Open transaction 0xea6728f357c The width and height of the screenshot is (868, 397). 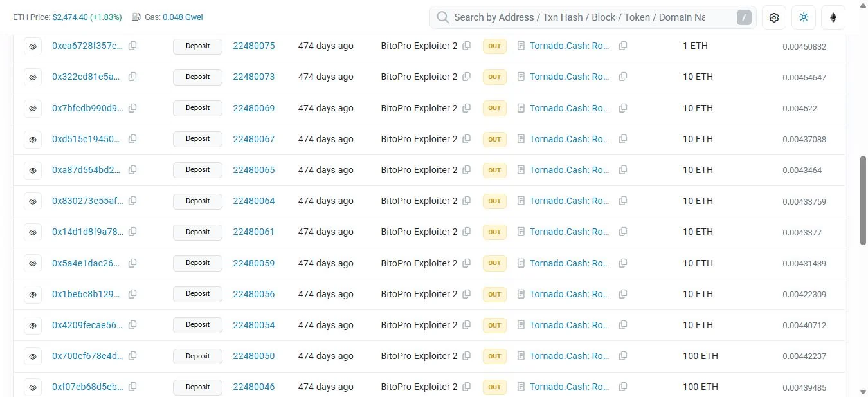tap(87, 46)
